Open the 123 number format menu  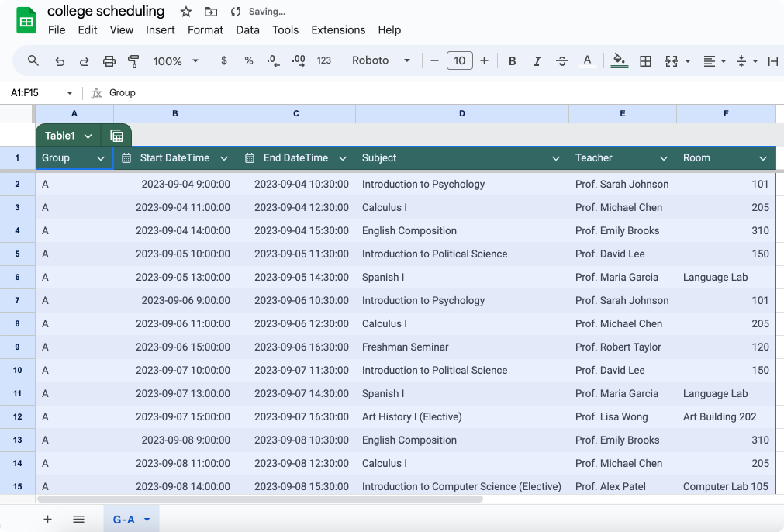click(324, 60)
